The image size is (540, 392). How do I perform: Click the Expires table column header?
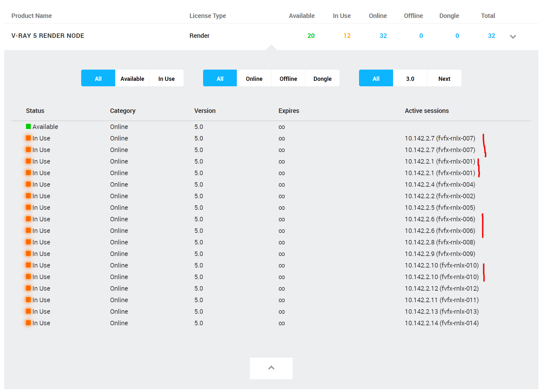pos(289,111)
